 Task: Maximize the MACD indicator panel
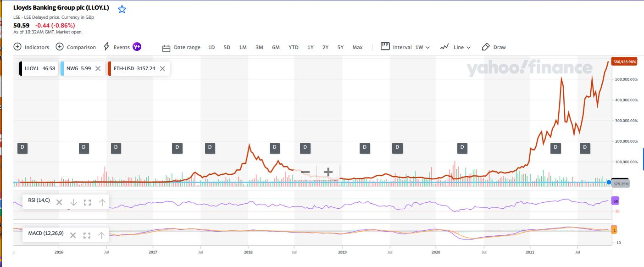pyautogui.click(x=87, y=235)
